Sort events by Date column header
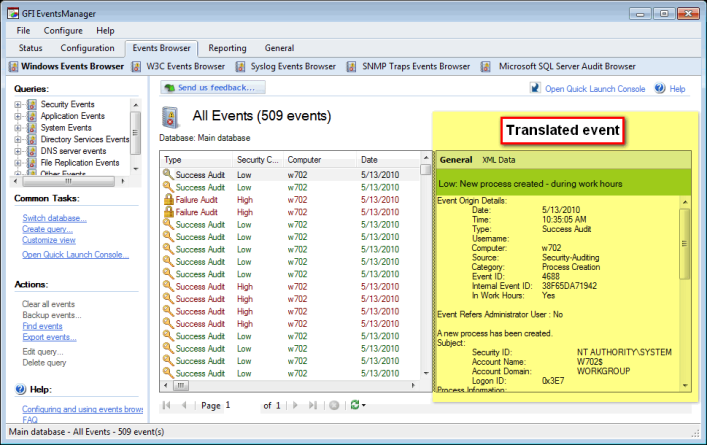The width and height of the screenshot is (707, 445). pyautogui.click(x=388, y=160)
